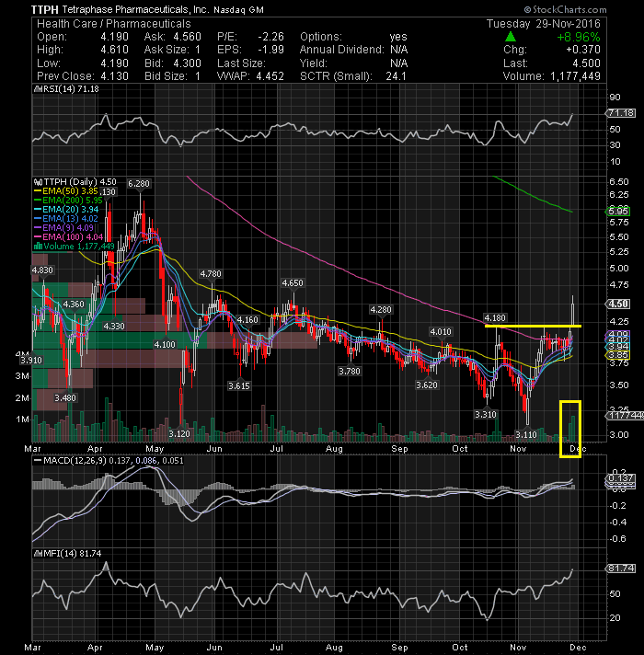644x655 pixels.
Task: Click the 3.480 low price label
Action: 65,398
